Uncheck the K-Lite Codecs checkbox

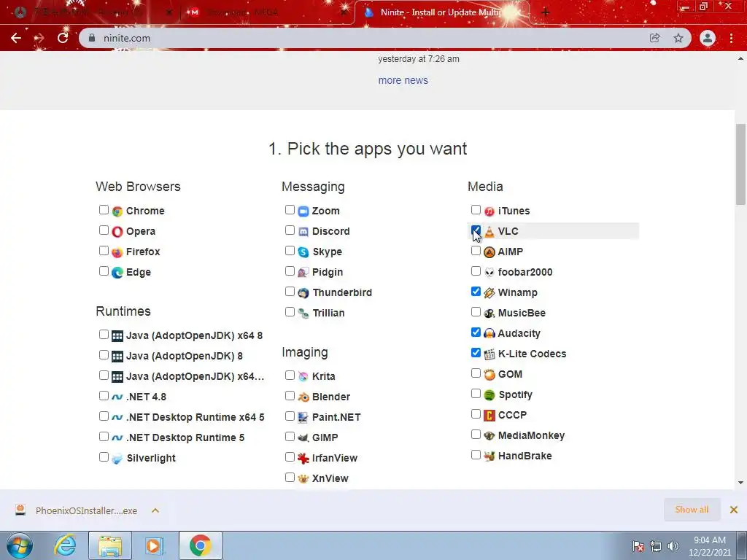pos(476,353)
